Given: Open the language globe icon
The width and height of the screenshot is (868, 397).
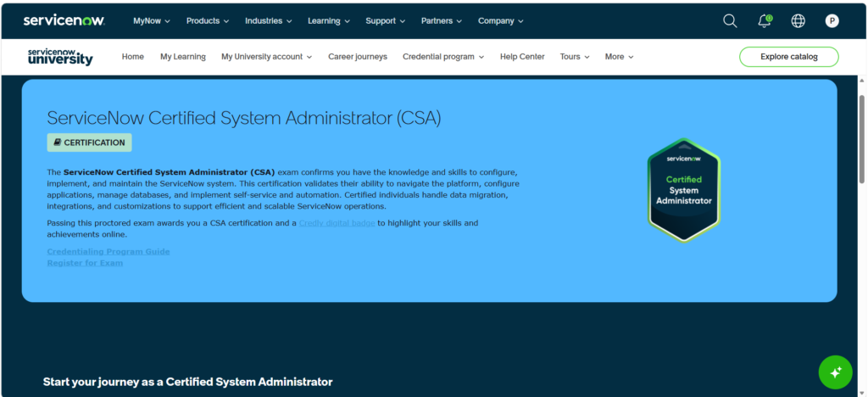Looking at the screenshot, I should pyautogui.click(x=798, y=21).
